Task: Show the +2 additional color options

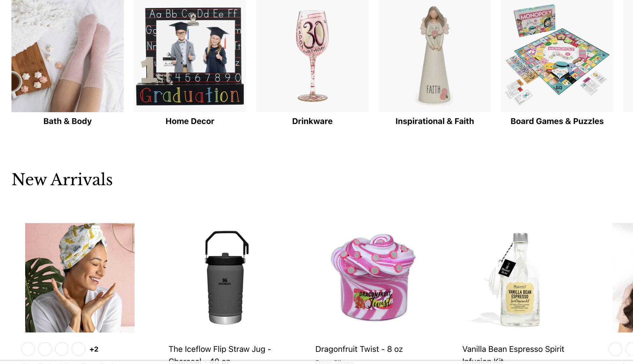Action: 94,349
